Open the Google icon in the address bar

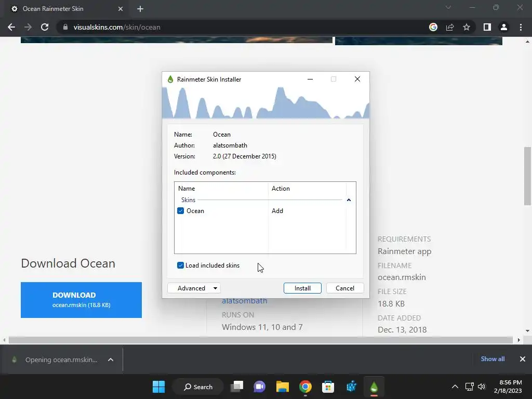click(433, 27)
